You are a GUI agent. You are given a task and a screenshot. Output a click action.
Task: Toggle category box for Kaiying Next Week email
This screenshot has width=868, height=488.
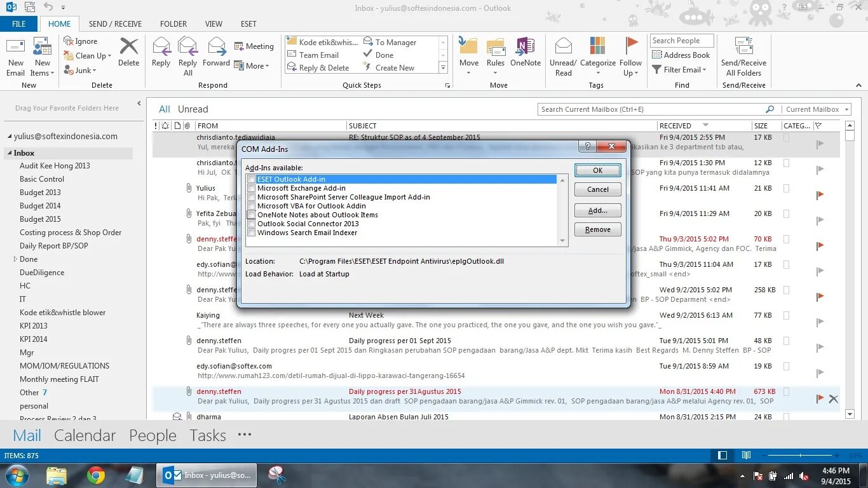pyautogui.click(x=787, y=315)
